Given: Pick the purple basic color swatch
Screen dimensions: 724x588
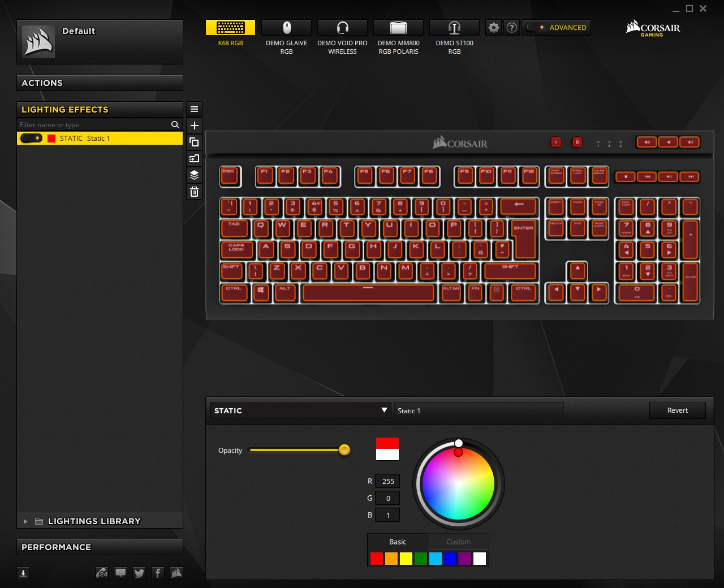Looking at the screenshot, I should 465,559.
